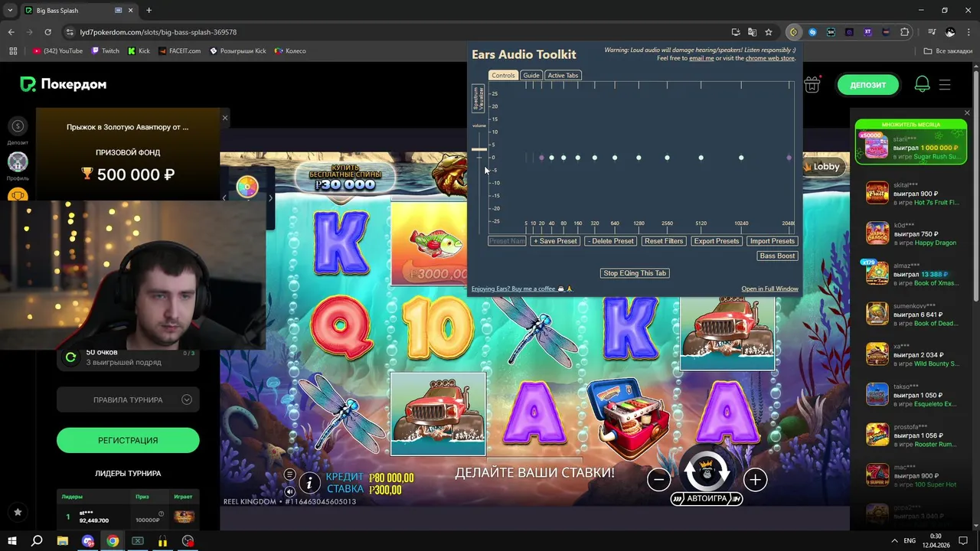Viewport: 980px width, 551px height.
Task: Click Stop EQing This Tab
Action: click(635, 273)
